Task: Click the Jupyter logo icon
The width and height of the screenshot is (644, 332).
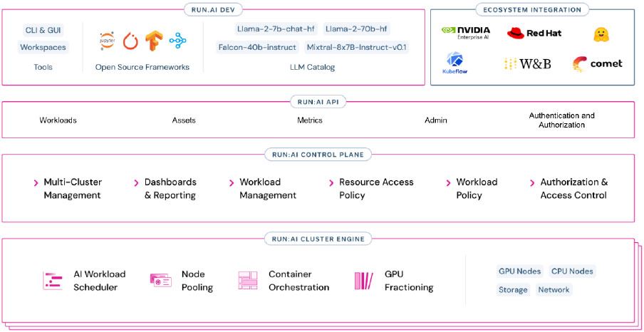Action: point(108,41)
